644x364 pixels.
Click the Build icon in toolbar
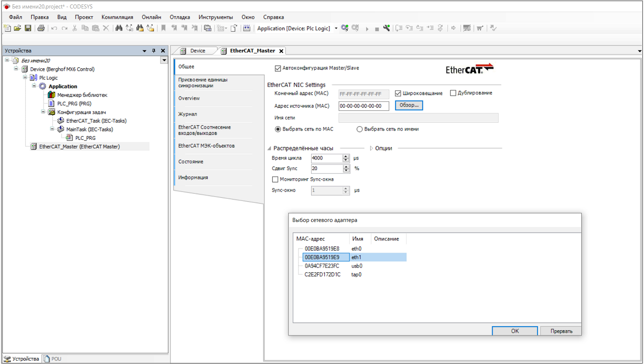tap(247, 28)
